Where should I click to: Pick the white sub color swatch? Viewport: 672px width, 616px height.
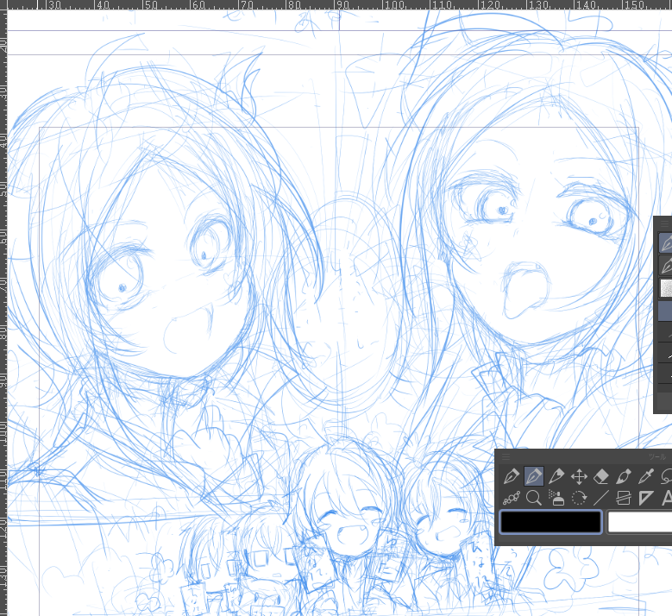pyautogui.click(x=640, y=522)
